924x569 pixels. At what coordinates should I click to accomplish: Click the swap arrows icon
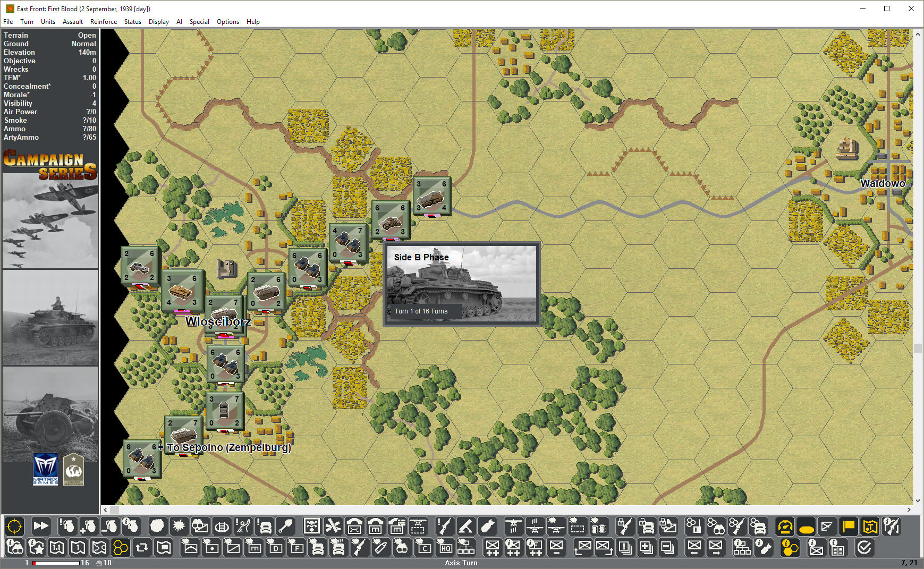tap(142, 547)
